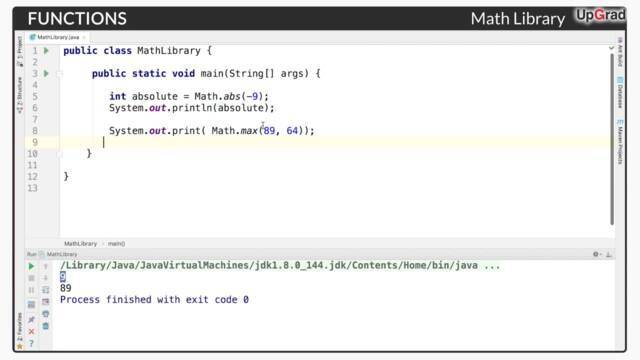
Task: Click MathLibrary in the breadcrumb bar
Action: coord(80,244)
